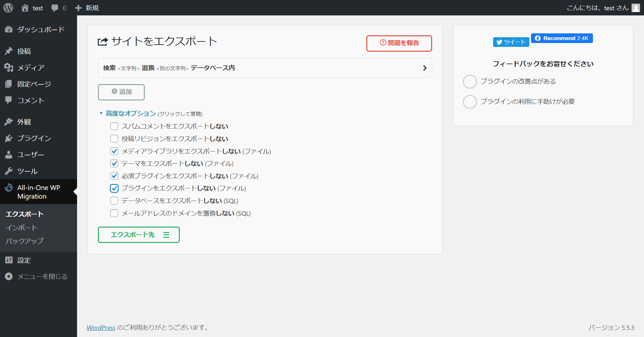Expand the search-replace row chevron

(425, 68)
